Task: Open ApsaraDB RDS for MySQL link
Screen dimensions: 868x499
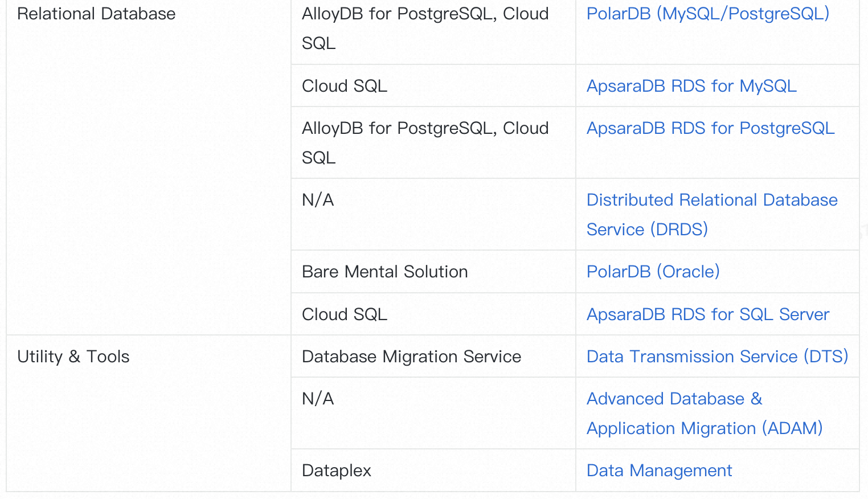Action: click(691, 86)
